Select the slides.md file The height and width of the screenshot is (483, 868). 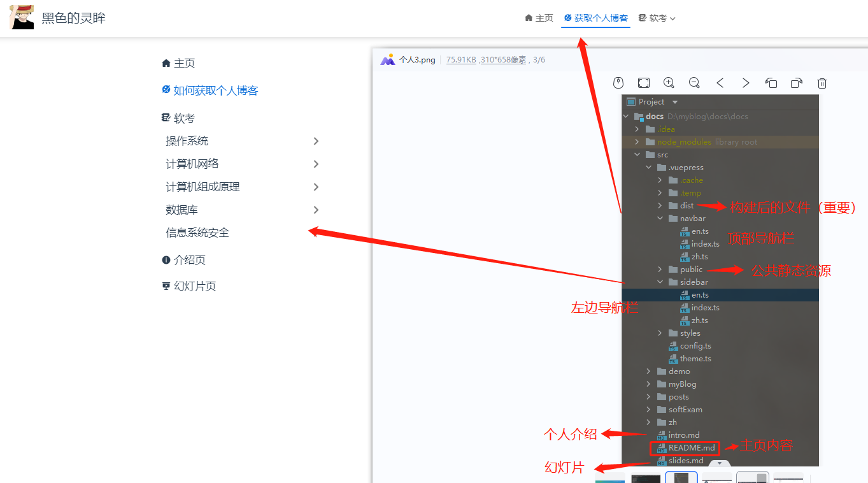(x=679, y=461)
